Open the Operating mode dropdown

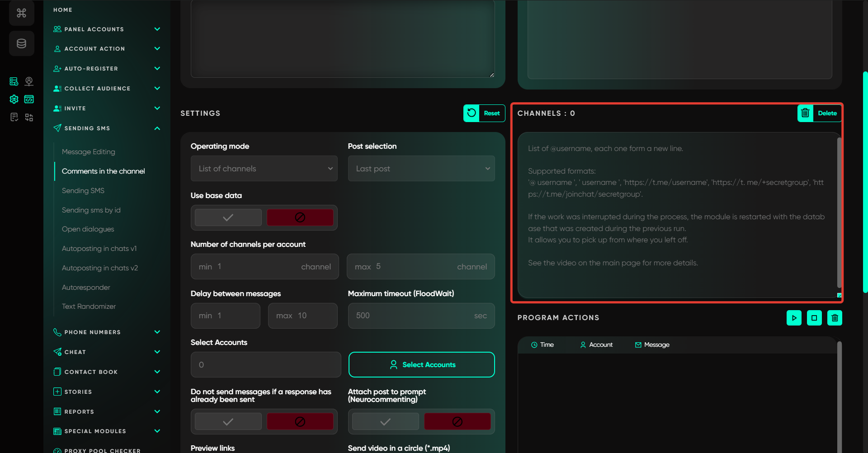click(x=264, y=169)
